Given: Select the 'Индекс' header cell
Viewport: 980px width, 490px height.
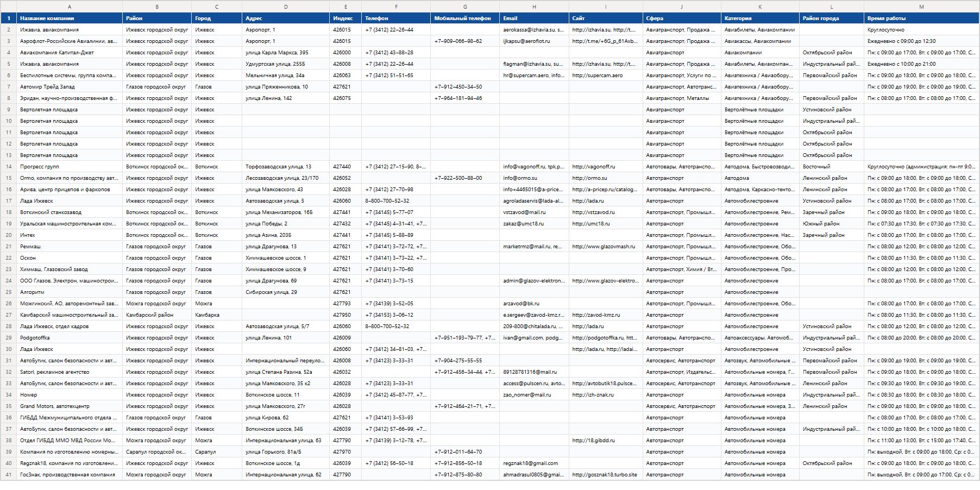Looking at the screenshot, I should 345,18.
